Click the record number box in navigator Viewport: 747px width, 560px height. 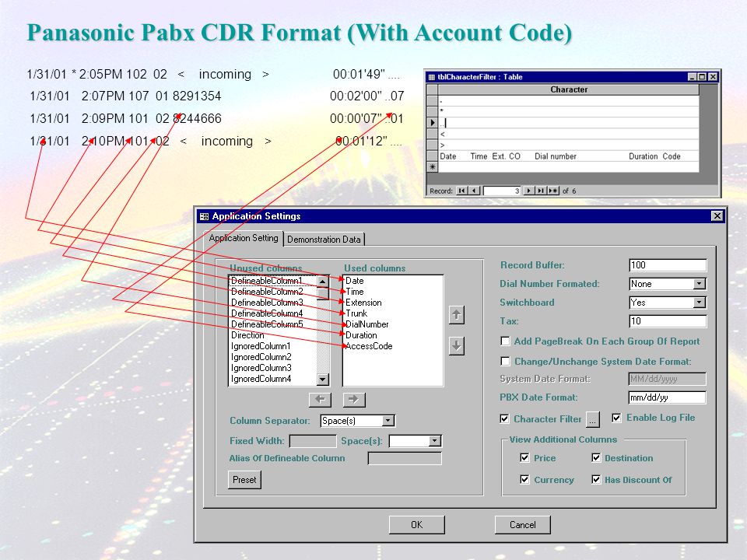pos(502,191)
